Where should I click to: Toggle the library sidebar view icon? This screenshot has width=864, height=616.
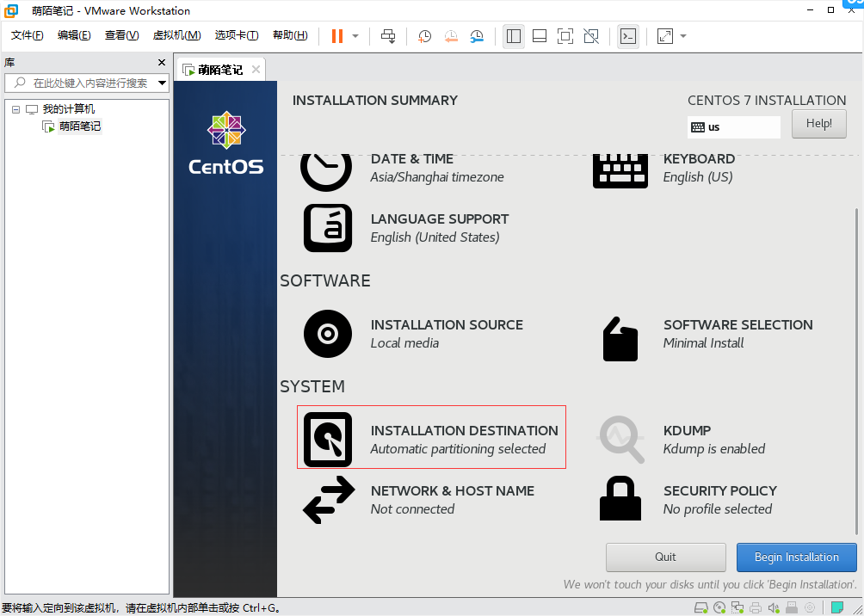pos(514,36)
